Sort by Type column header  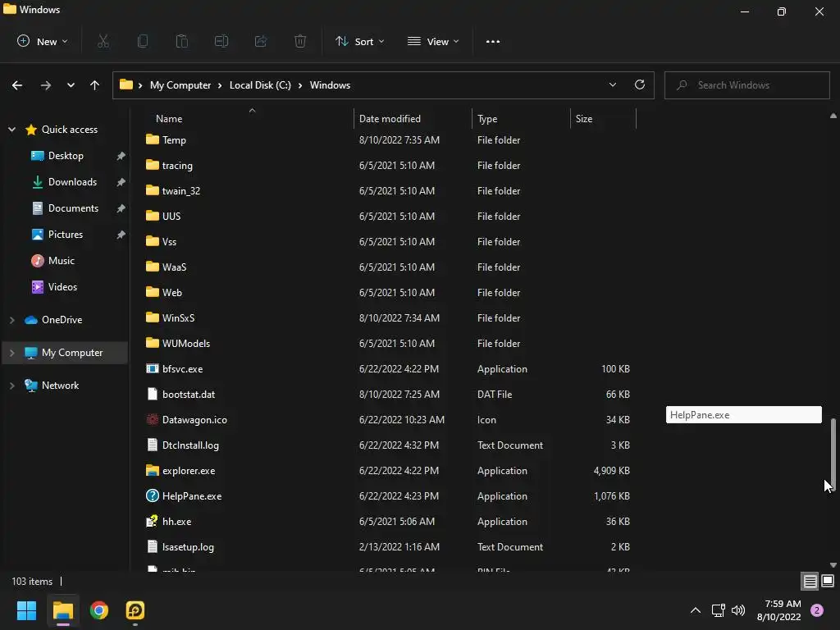[487, 119]
